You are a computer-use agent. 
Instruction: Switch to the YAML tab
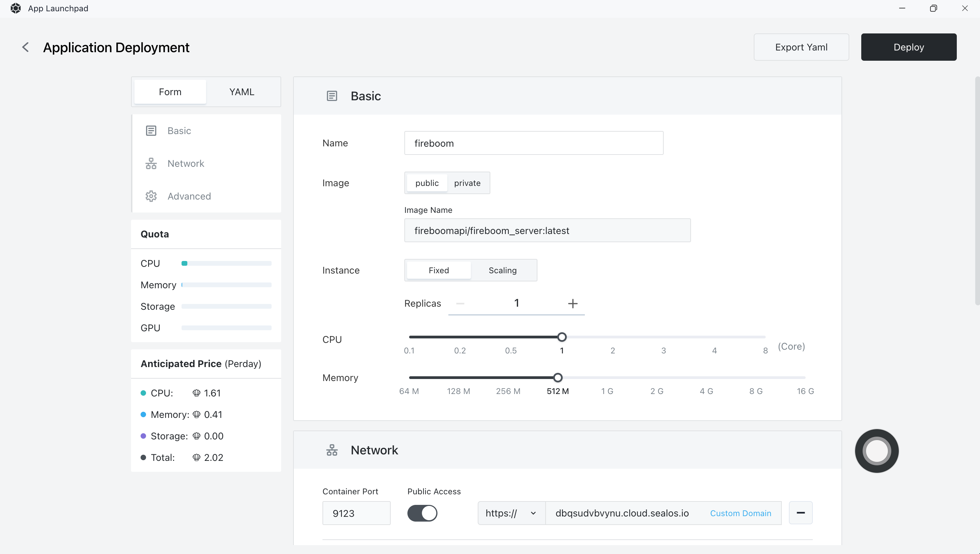[x=242, y=92]
